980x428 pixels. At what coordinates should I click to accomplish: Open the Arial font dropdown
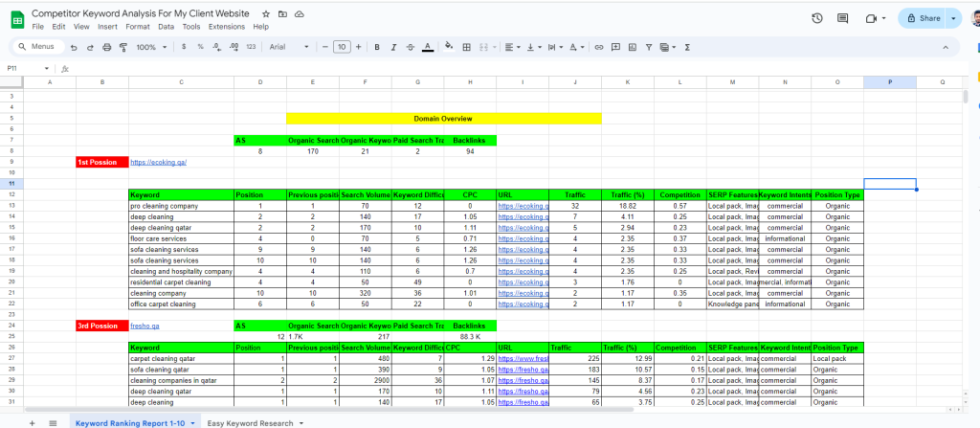tap(290, 46)
